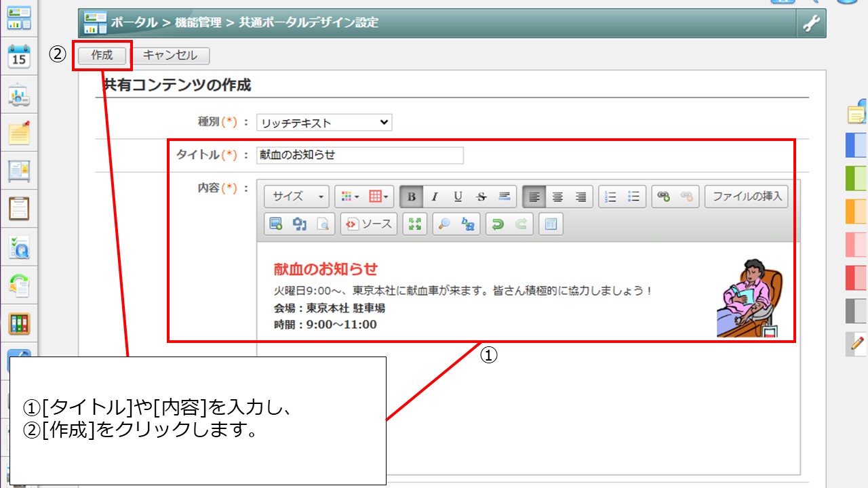Open the サイズ font size dropdown

coord(297,197)
